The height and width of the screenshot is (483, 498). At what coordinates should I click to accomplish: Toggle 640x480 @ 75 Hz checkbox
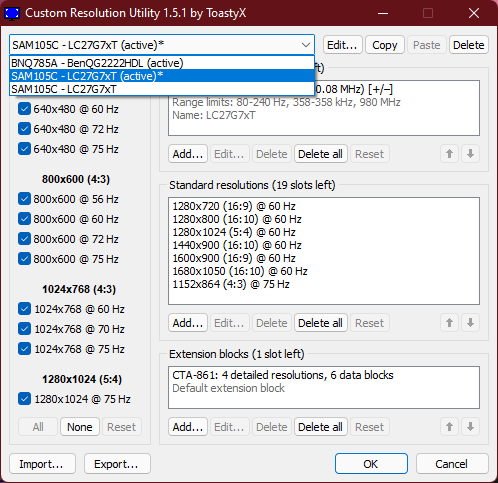tap(24, 149)
